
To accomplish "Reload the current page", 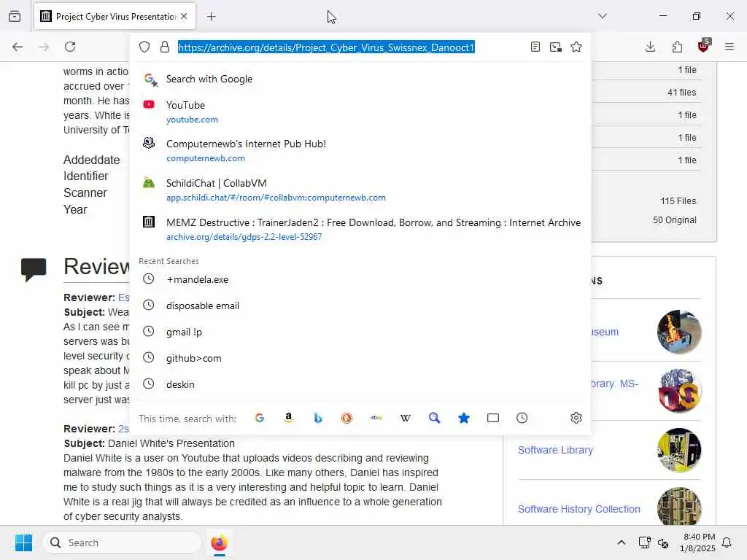I will [70, 47].
